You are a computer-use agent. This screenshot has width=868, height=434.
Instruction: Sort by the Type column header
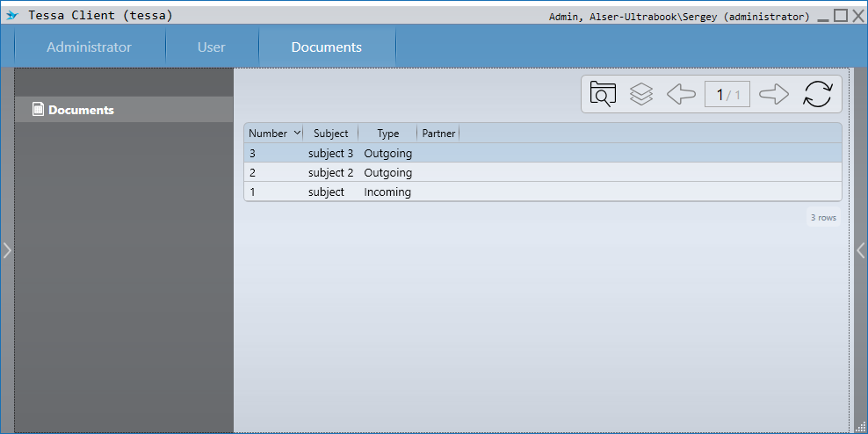tap(387, 134)
